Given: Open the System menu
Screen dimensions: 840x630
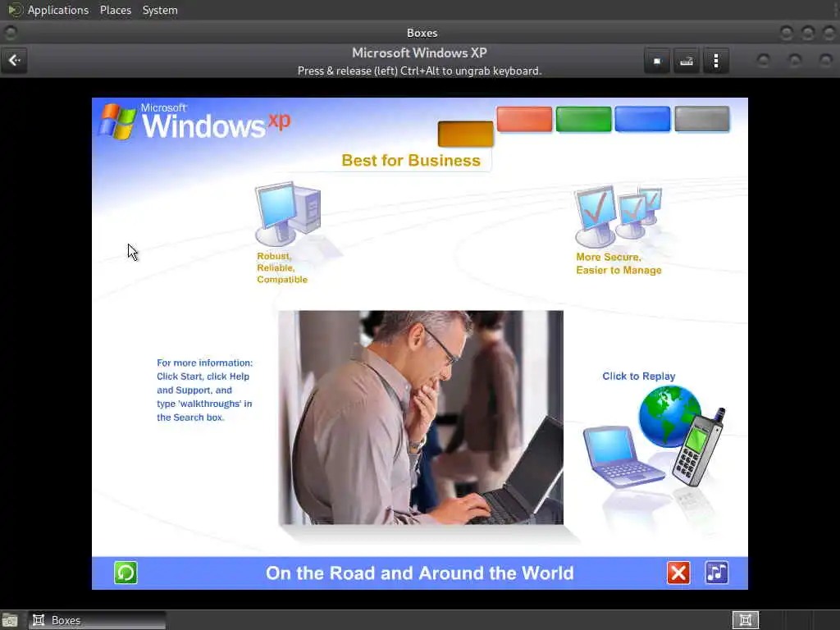Looking at the screenshot, I should click(160, 10).
